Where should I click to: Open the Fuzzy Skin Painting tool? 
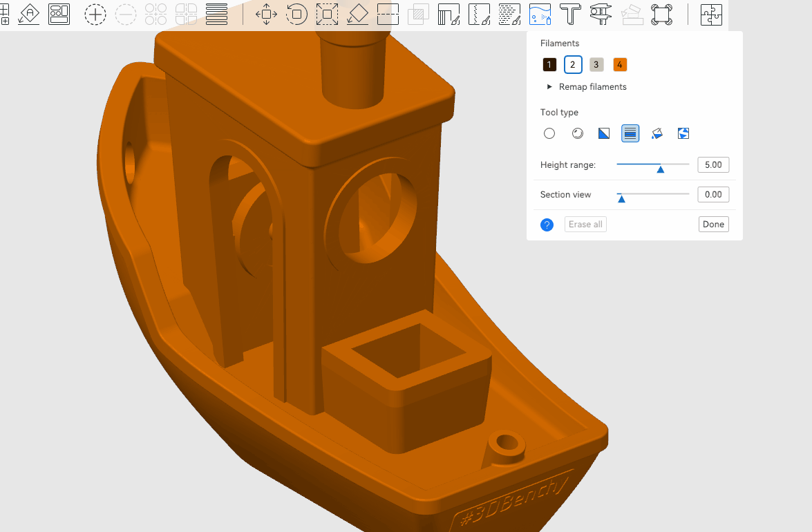pyautogui.click(x=509, y=14)
